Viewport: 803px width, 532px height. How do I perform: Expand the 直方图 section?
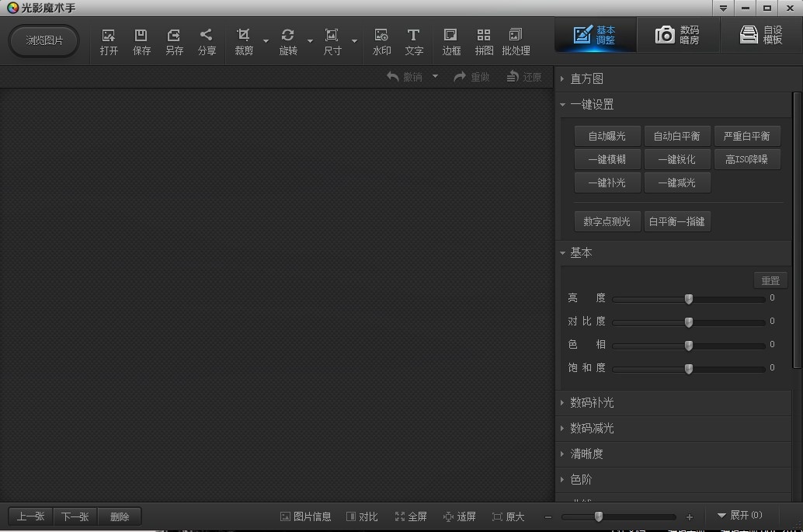(x=586, y=78)
